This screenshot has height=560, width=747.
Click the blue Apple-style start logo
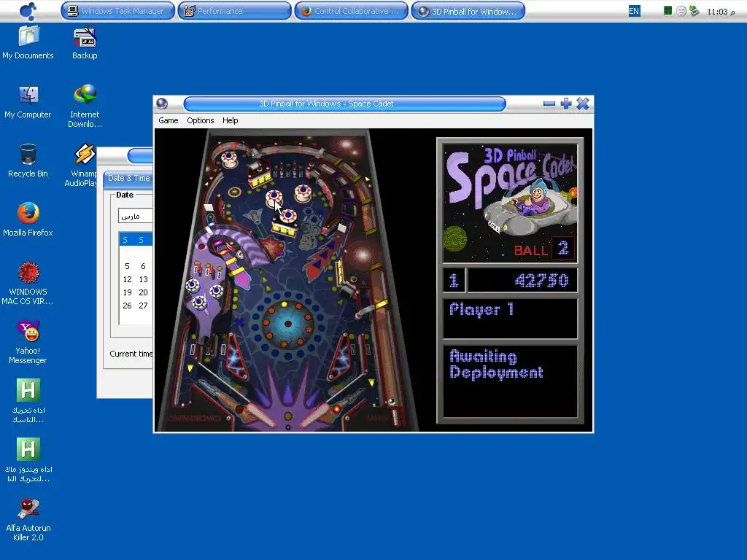click(28, 11)
